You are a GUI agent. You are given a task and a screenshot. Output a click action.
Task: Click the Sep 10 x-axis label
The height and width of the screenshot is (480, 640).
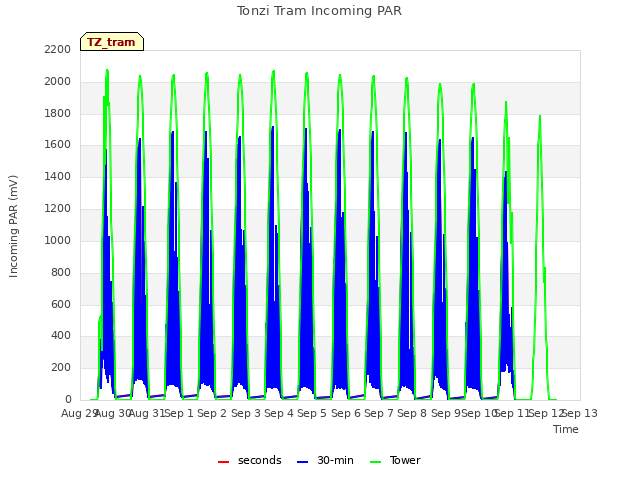[x=479, y=414]
